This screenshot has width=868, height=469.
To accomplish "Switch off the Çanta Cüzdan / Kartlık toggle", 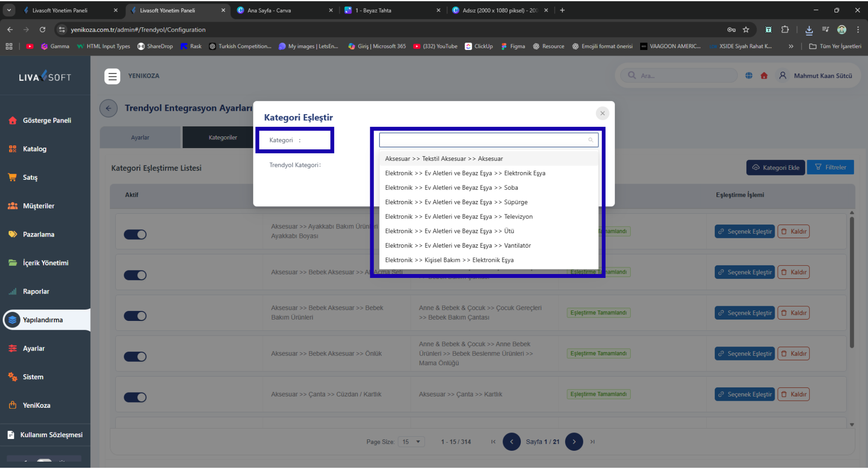I will pyautogui.click(x=135, y=397).
